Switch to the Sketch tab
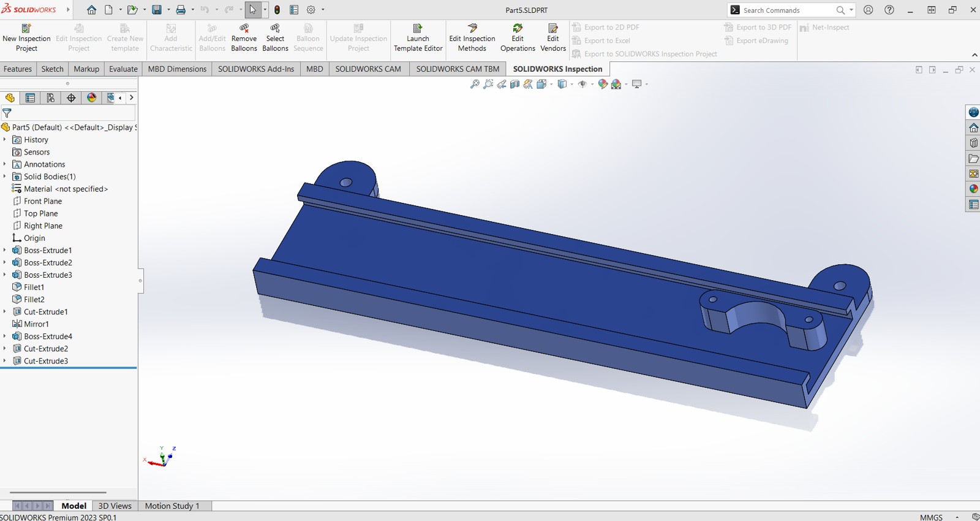This screenshot has height=521, width=980. [x=52, y=69]
